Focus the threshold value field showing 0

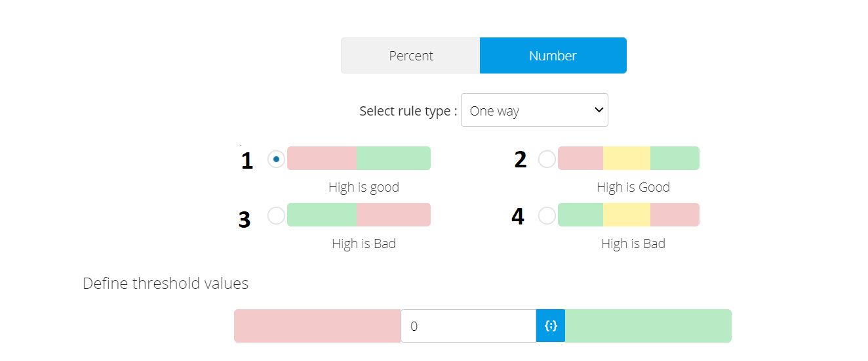[x=469, y=326]
